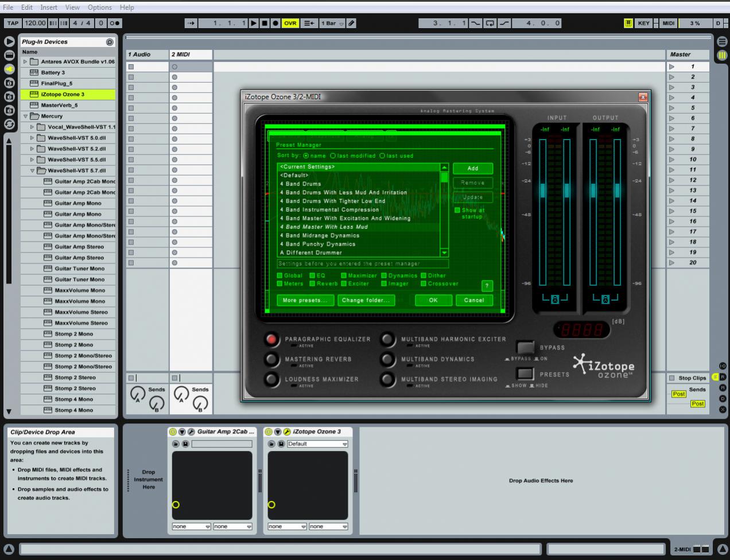Click Cancel in the Preset Manager
This screenshot has width=730, height=560.
point(474,300)
